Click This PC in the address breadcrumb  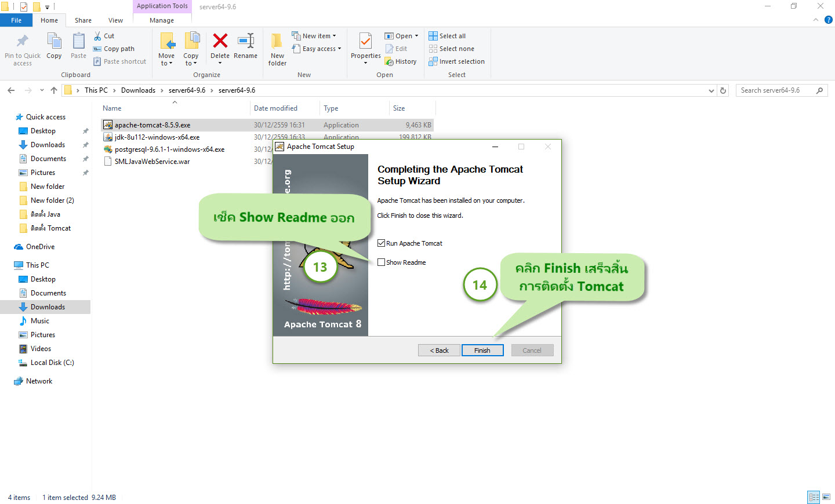pyautogui.click(x=96, y=90)
